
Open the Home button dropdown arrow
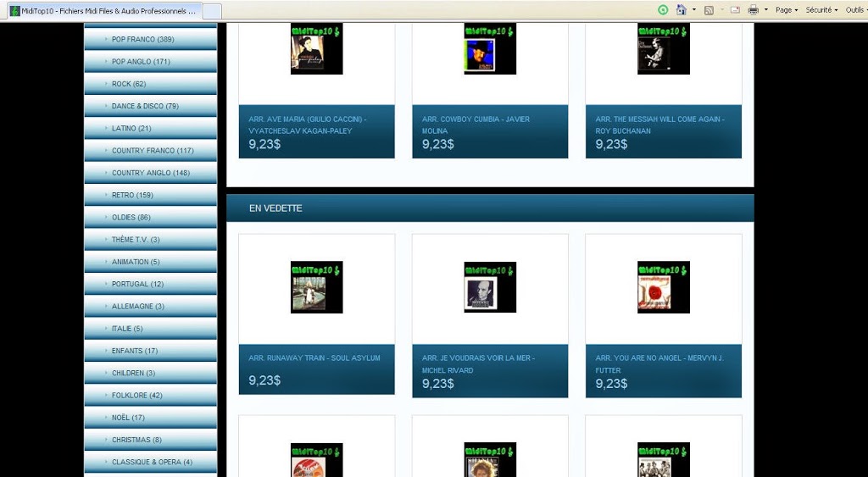click(694, 9)
